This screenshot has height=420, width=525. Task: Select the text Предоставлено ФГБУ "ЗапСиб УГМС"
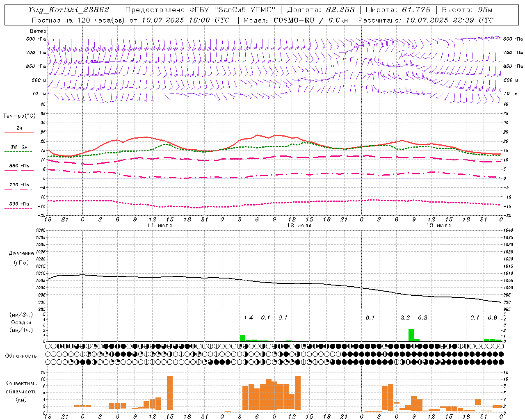201,10
